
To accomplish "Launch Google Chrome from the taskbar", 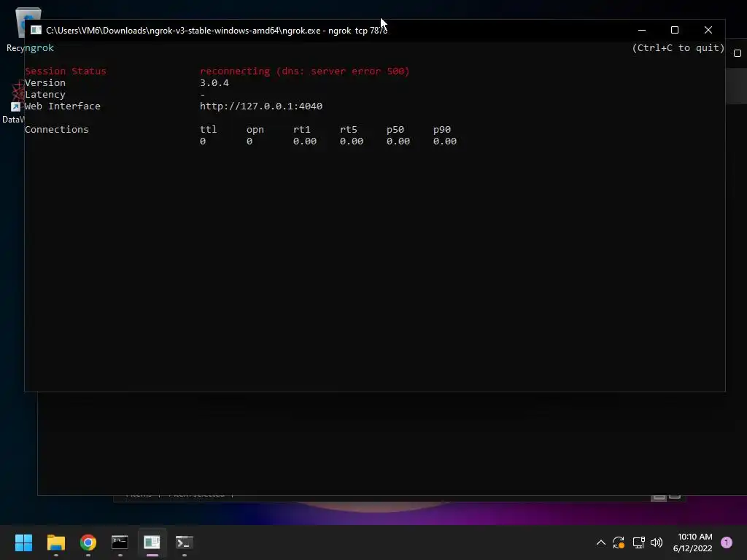I will 88,542.
